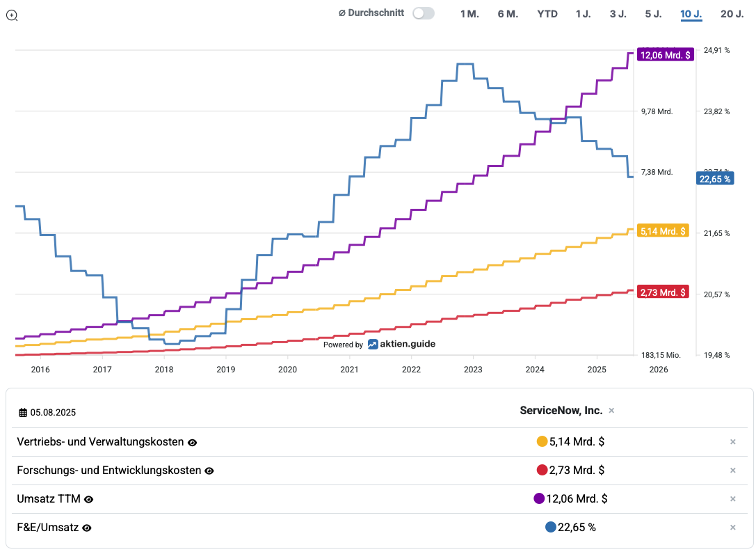Image resolution: width=756 pixels, height=552 pixels.
Task: Select the 5 J. time range
Action: point(653,14)
